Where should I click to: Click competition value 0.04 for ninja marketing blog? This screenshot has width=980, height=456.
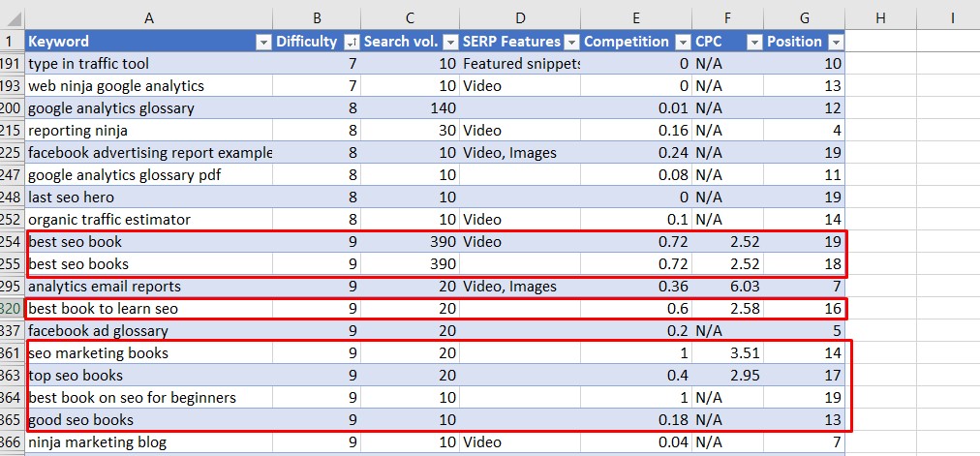pyautogui.click(x=636, y=442)
